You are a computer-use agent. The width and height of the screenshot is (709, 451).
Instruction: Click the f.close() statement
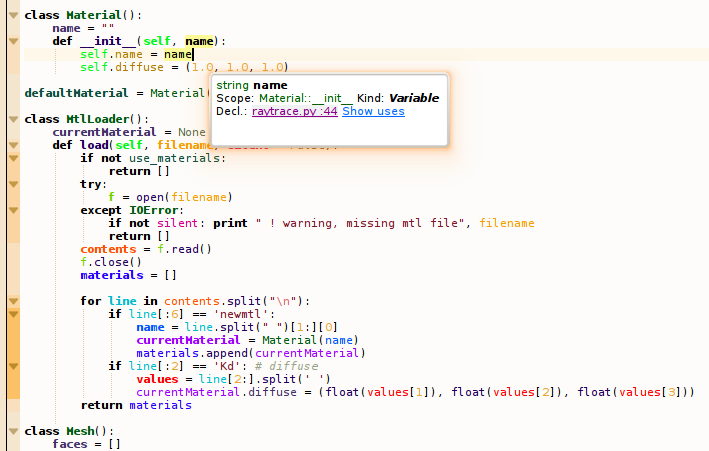(111, 262)
